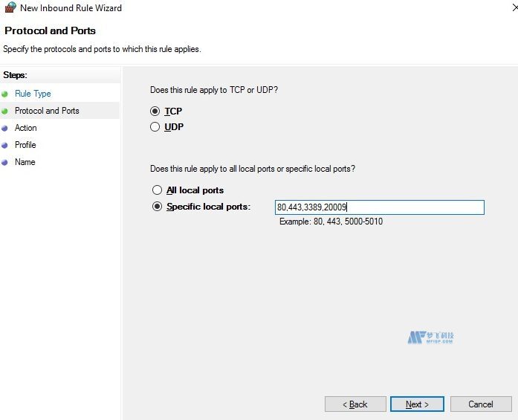Click the blue Action step bullet
Screen dimensions: 518x420
pos(5,128)
